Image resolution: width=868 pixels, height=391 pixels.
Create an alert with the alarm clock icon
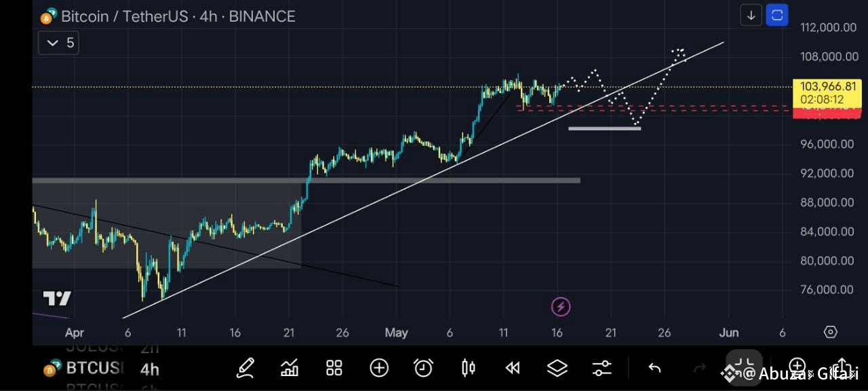[424, 368]
